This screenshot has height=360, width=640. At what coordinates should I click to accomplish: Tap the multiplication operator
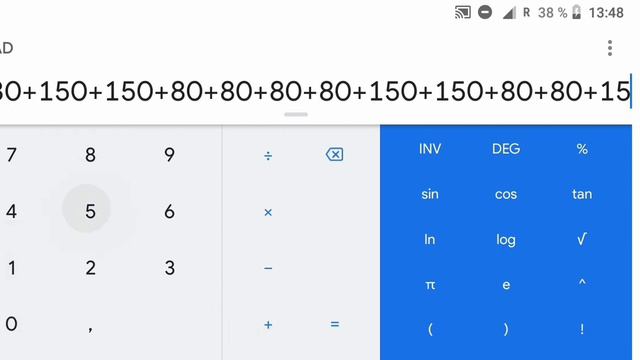click(x=268, y=212)
